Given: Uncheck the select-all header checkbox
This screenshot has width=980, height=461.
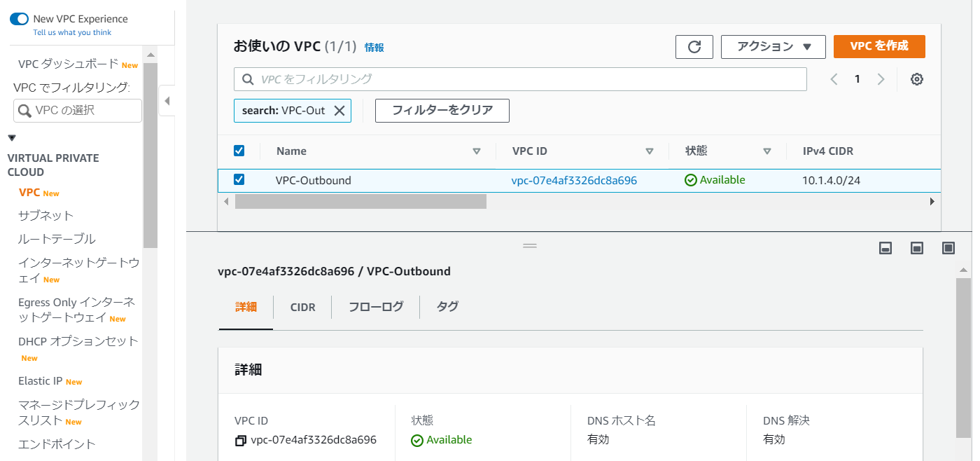Looking at the screenshot, I should tap(239, 151).
